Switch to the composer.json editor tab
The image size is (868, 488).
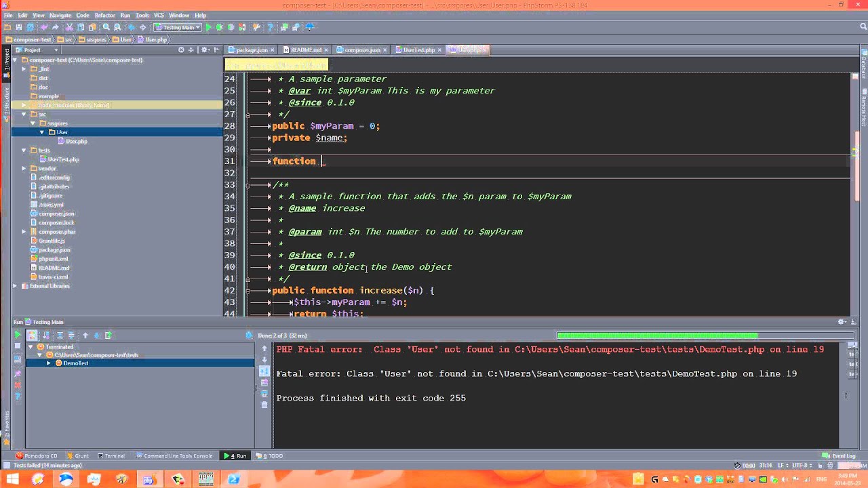pos(362,50)
